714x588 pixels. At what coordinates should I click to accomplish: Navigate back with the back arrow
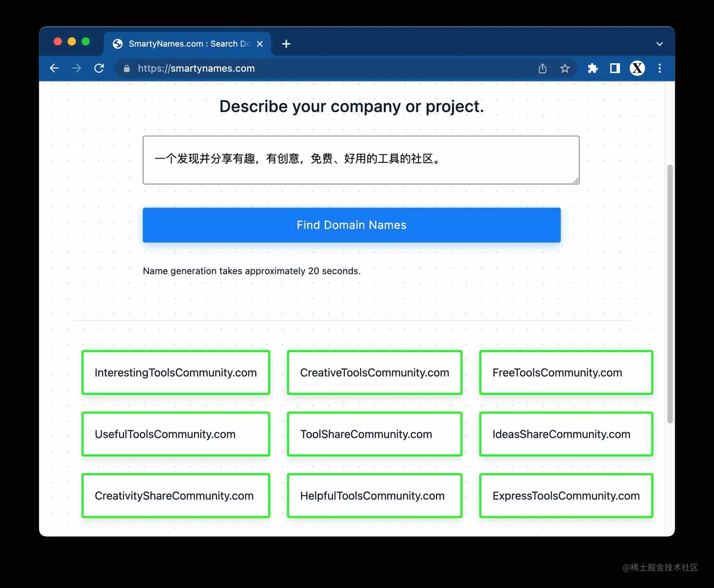pos(54,68)
